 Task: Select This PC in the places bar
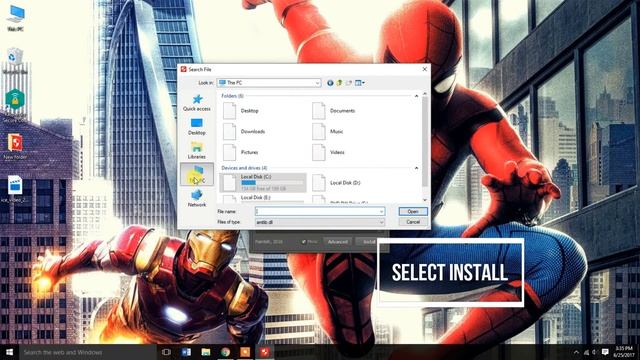tap(197, 174)
